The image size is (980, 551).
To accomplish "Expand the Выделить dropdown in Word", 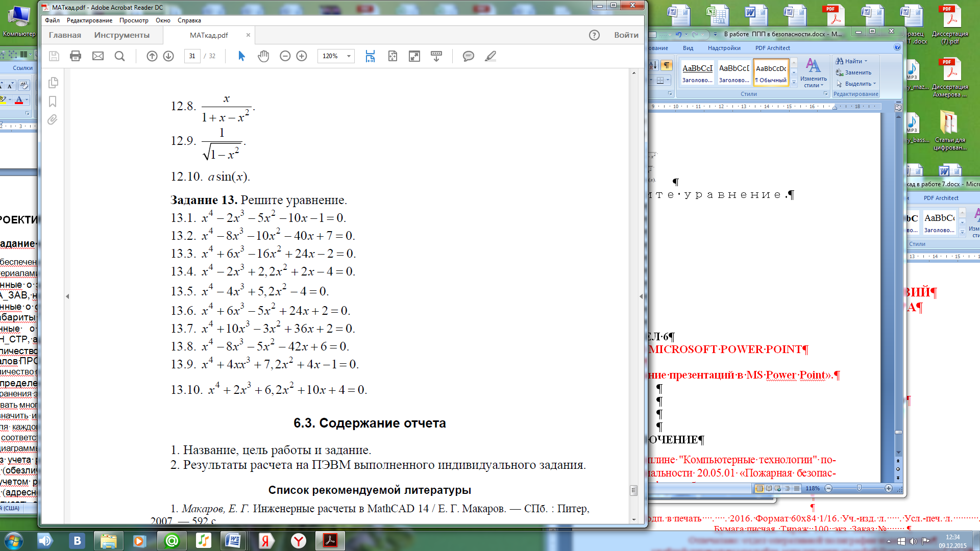I will [x=874, y=84].
